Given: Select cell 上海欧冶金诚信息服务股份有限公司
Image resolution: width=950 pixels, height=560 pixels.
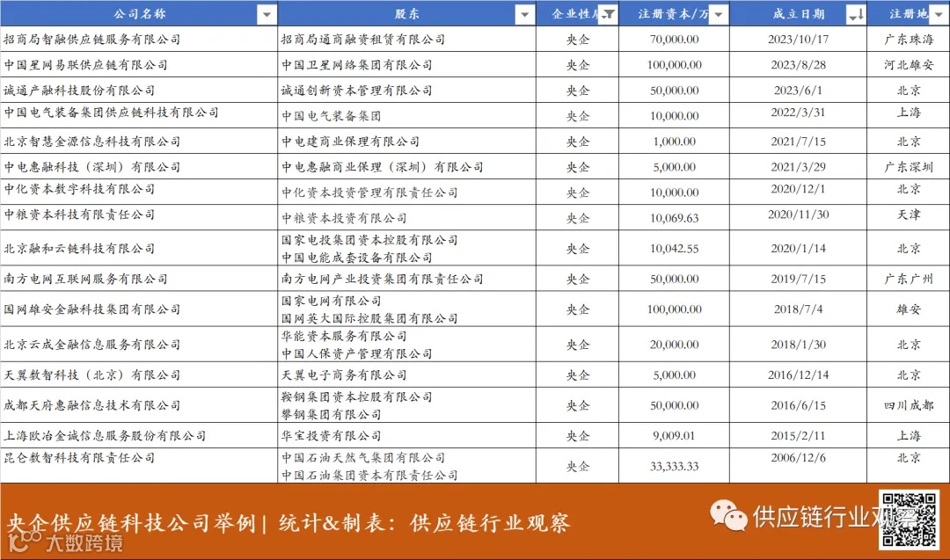Looking at the screenshot, I should pos(139,436).
